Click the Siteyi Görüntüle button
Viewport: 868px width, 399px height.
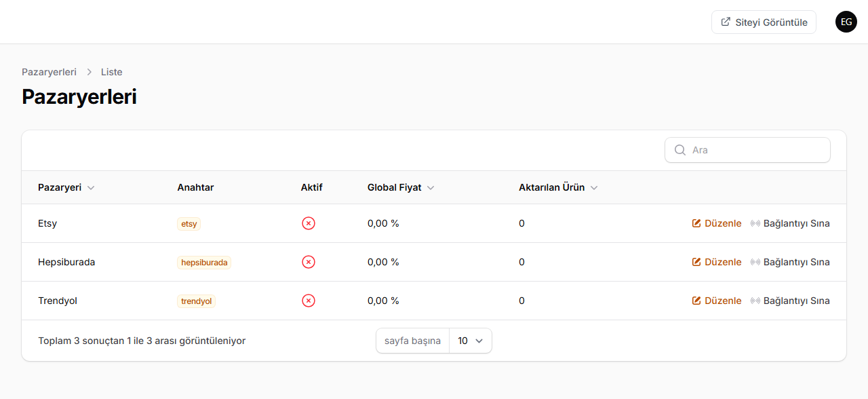pos(764,22)
